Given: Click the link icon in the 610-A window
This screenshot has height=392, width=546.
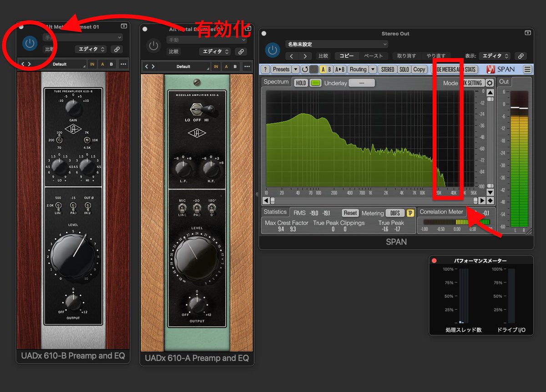Looking at the screenshot, I should pyautogui.click(x=241, y=52).
